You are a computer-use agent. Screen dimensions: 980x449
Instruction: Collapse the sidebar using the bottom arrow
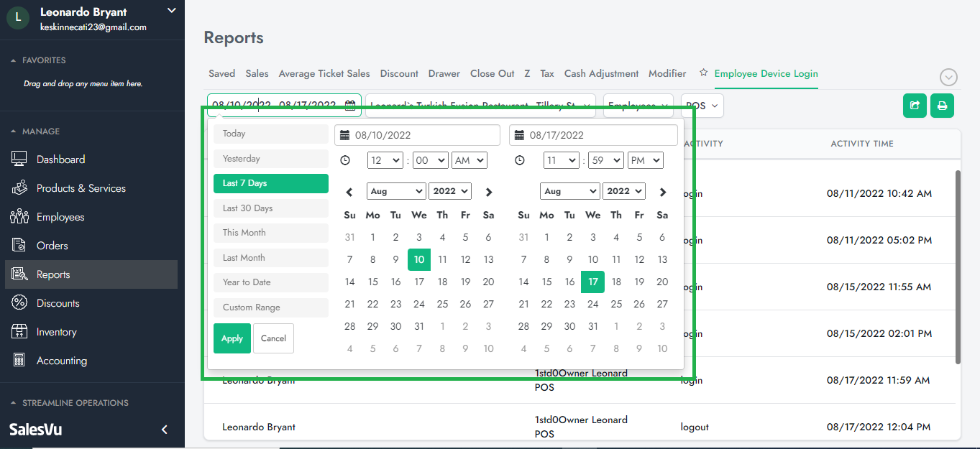pyautogui.click(x=164, y=430)
